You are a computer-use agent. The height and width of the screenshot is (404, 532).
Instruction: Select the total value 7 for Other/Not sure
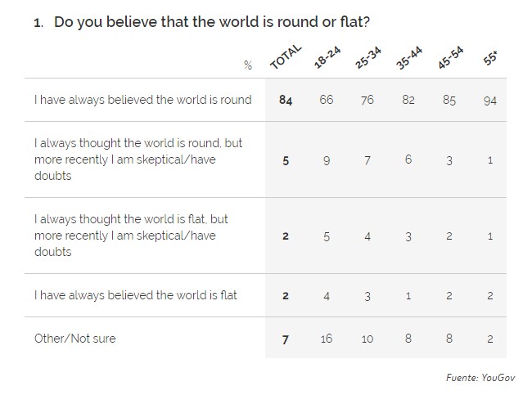pyautogui.click(x=286, y=339)
